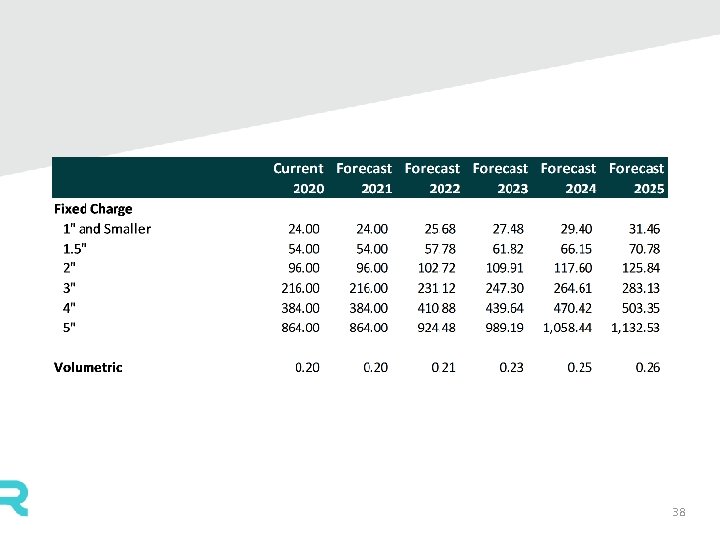Image resolution: width=720 pixels, height=540 pixels.
Task: Click the Forecast 2024 column header
Action: 568,178
